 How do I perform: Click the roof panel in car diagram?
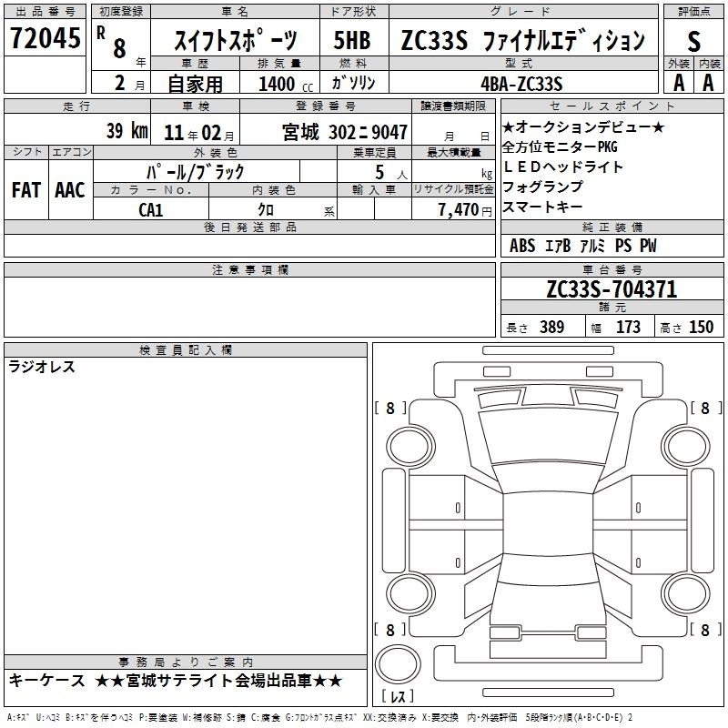pos(548,523)
